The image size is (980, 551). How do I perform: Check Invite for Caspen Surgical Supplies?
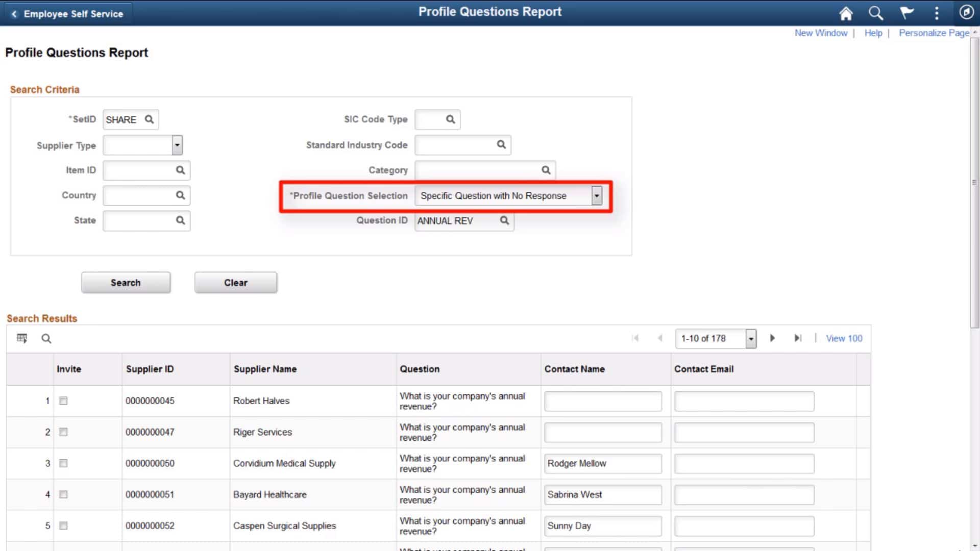[x=63, y=525]
